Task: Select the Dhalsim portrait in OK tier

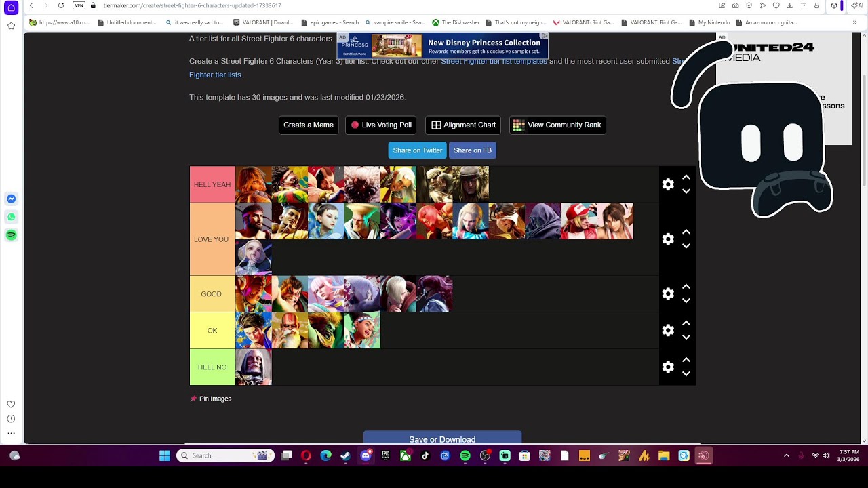Action: (x=290, y=330)
